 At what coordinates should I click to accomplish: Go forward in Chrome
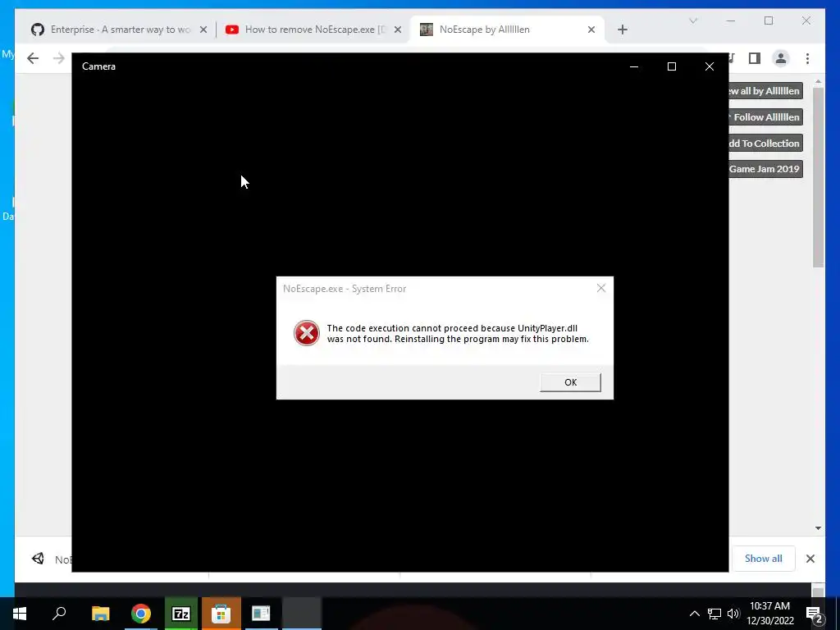59,58
